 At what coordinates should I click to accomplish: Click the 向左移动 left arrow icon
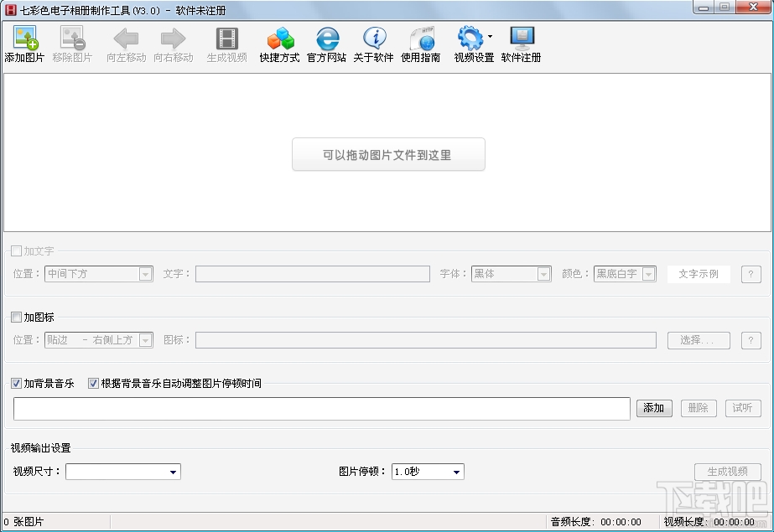(x=126, y=39)
